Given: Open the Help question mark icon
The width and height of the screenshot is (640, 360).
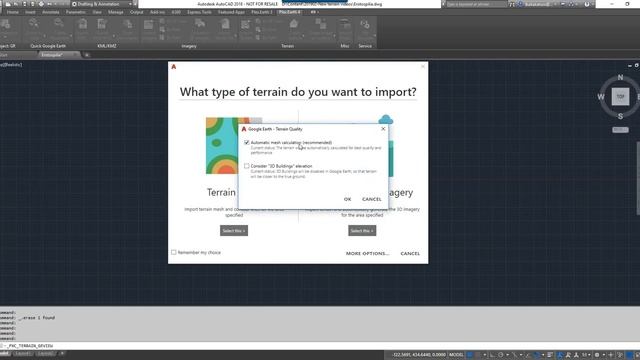Looking at the screenshot, I should tap(587, 4).
